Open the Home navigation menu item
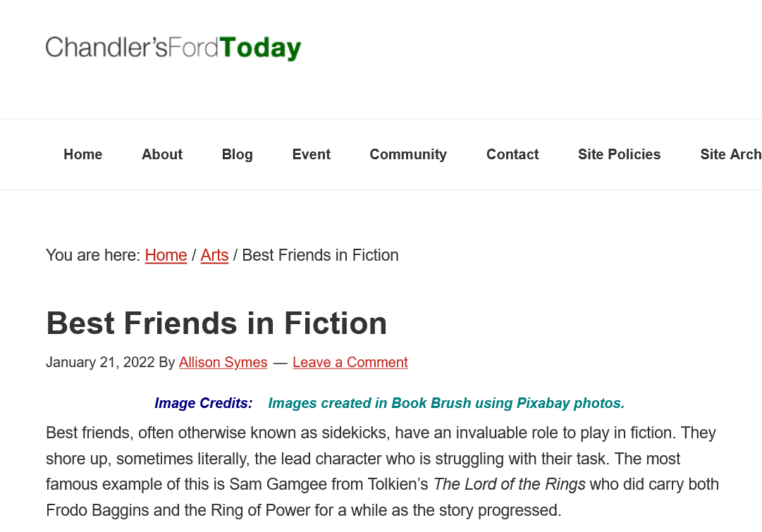This screenshot has height=532, width=762. tap(83, 154)
